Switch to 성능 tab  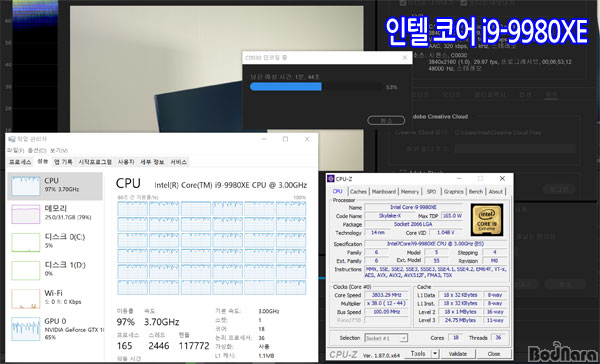pos(42,162)
